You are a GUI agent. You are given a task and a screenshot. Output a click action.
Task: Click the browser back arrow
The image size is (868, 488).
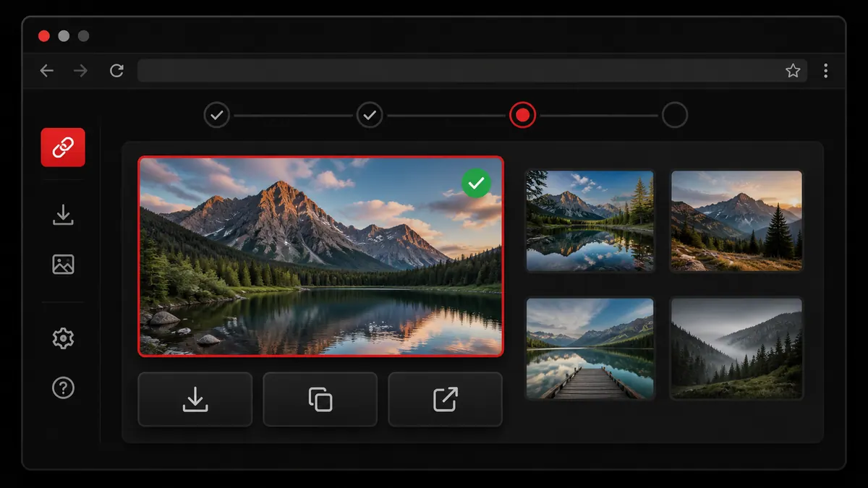click(x=47, y=71)
